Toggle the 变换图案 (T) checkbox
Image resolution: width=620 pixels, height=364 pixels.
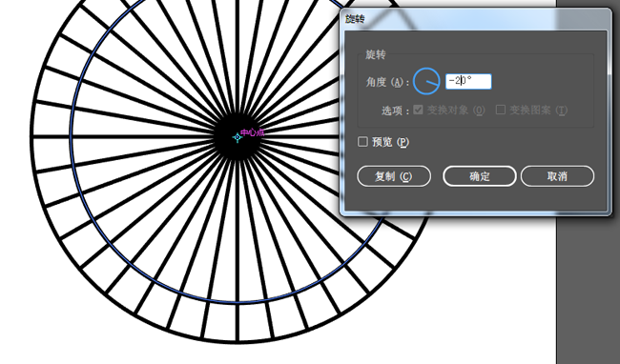(501, 110)
